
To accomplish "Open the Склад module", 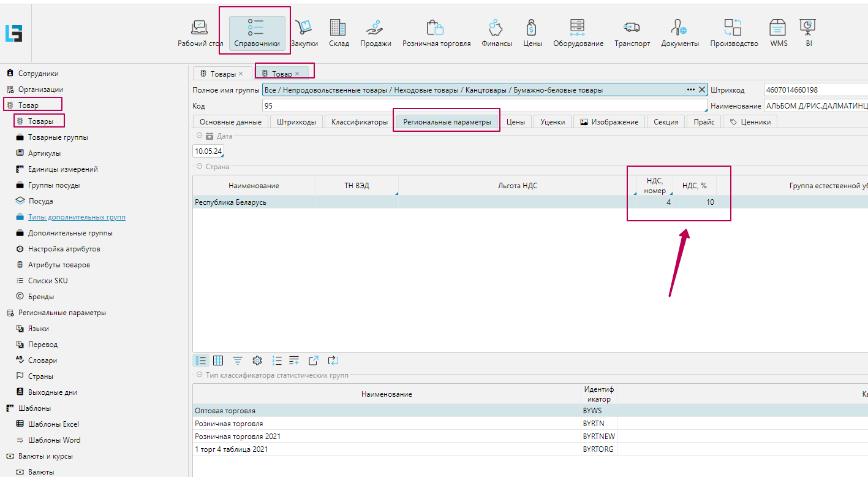I will pos(338,33).
